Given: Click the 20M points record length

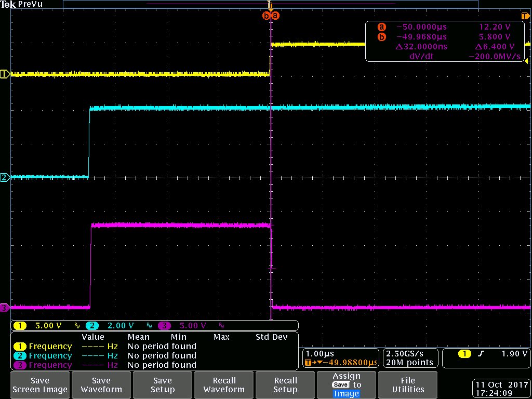Looking at the screenshot, I should point(409,363).
